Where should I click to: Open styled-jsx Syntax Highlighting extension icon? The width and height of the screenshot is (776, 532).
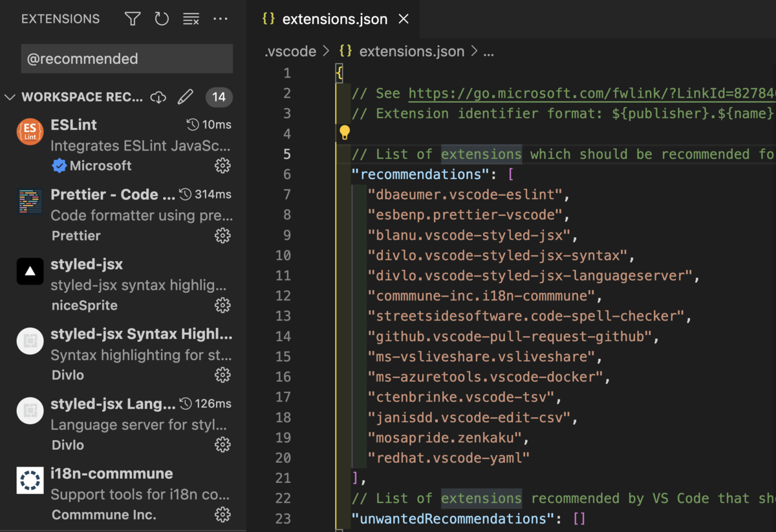(30, 341)
